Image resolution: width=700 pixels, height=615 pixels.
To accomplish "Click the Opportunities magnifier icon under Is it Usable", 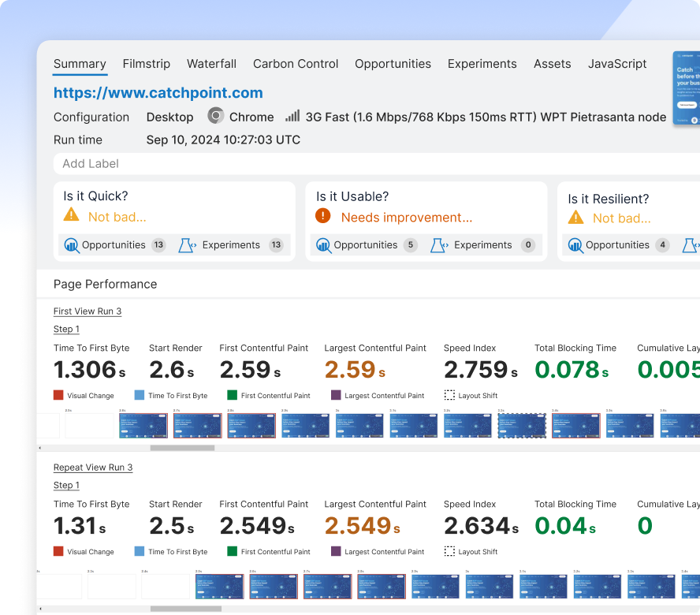I will pyautogui.click(x=324, y=245).
